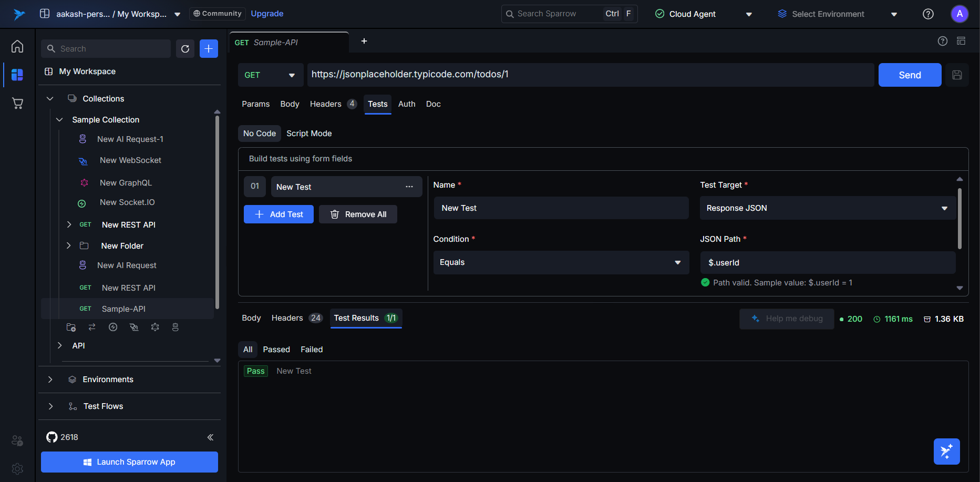
Task: Collapse the sidebar with the double chevron icon
Action: [210, 437]
